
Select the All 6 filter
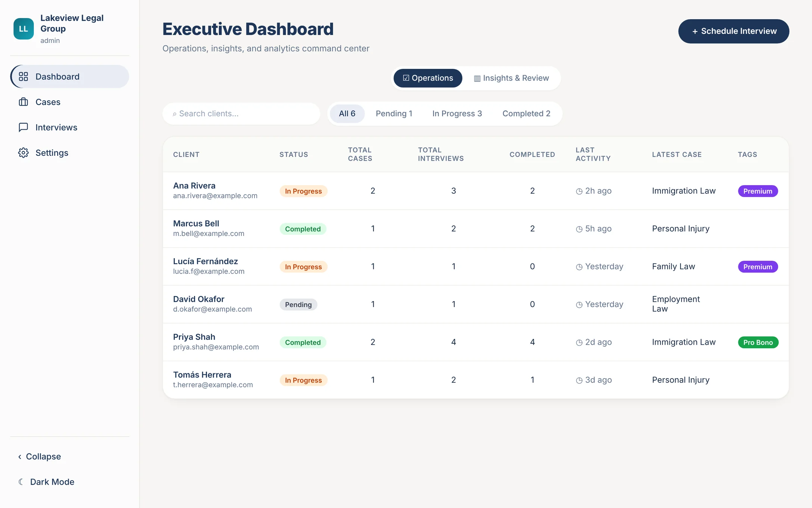347,114
